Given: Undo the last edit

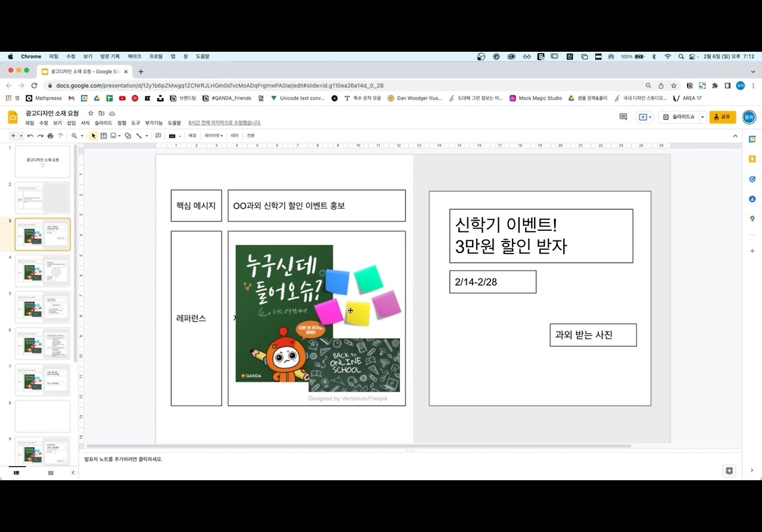Looking at the screenshot, I should pos(30,135).
